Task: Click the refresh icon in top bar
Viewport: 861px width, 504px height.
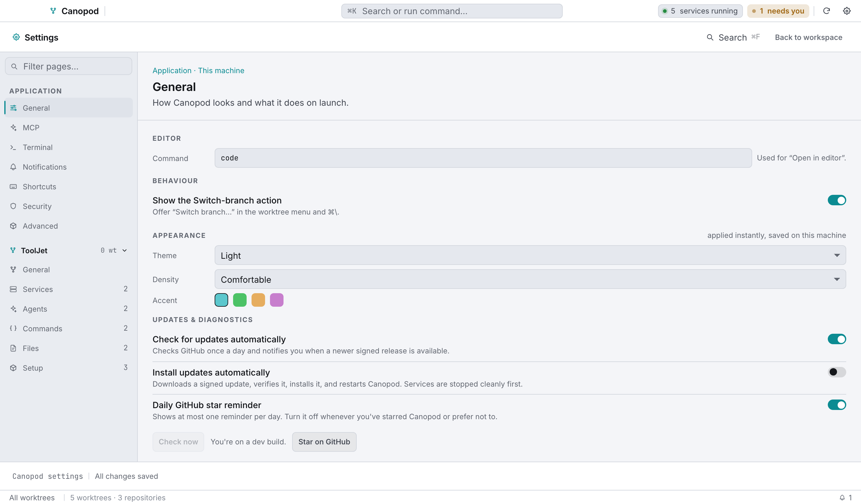Action: [826, 11]
